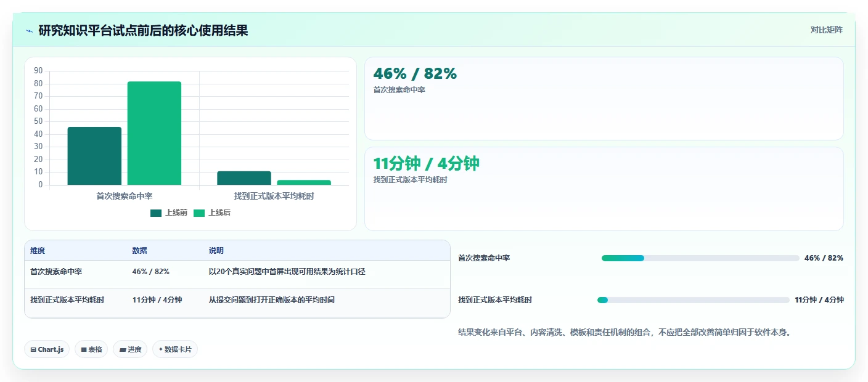Click the 首次搜索命中率 label beside progress bar
868x382 pixels.
[x=484, y=258]
